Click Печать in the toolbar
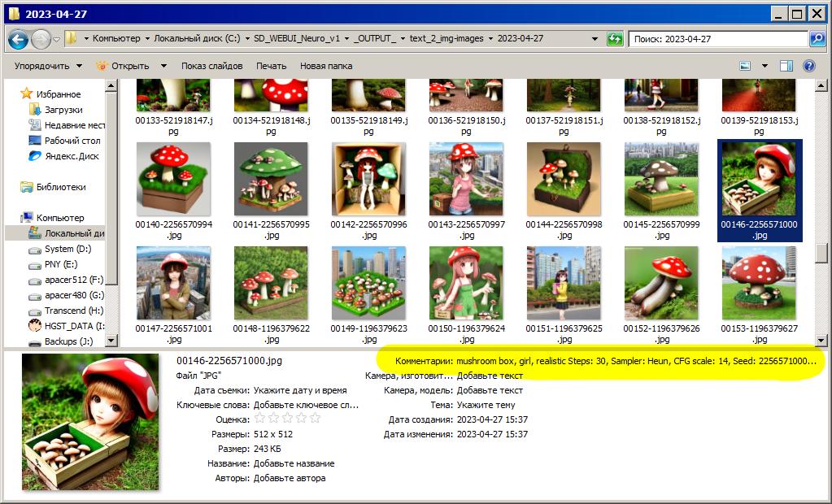The width and height of the screenshot is (832, 504). point(271,66)
